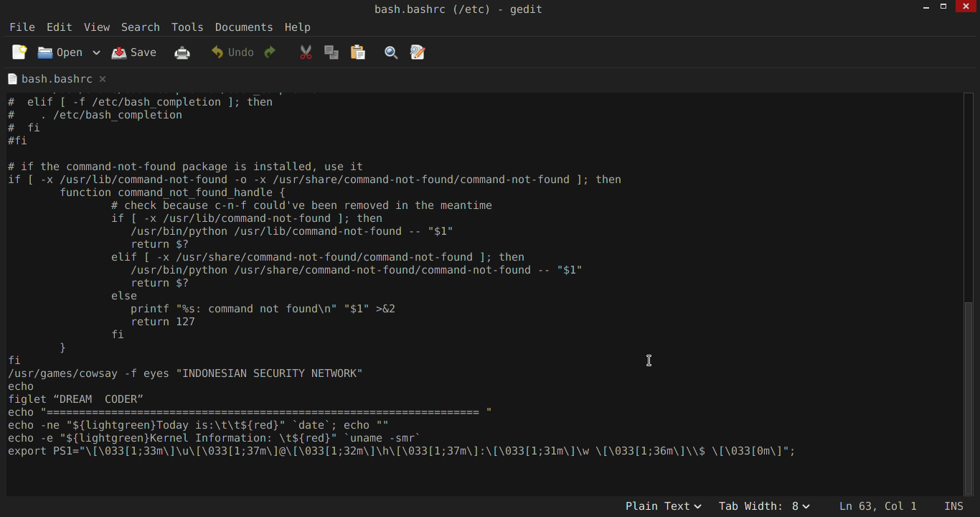Redo the last undone change

point(268,52)
